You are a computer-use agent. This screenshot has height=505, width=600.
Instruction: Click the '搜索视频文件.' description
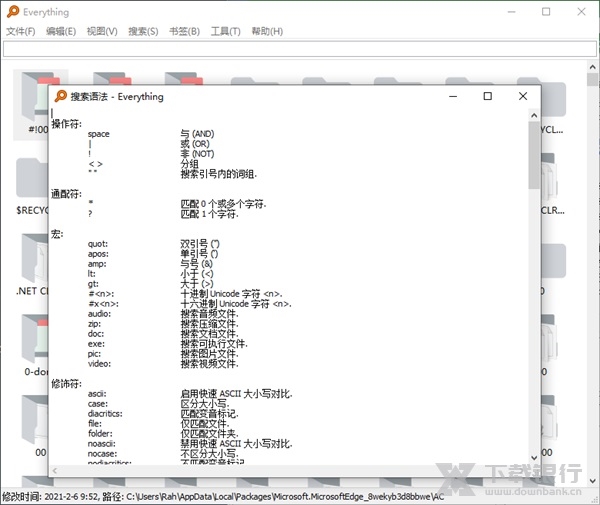(x=209, y=363)
